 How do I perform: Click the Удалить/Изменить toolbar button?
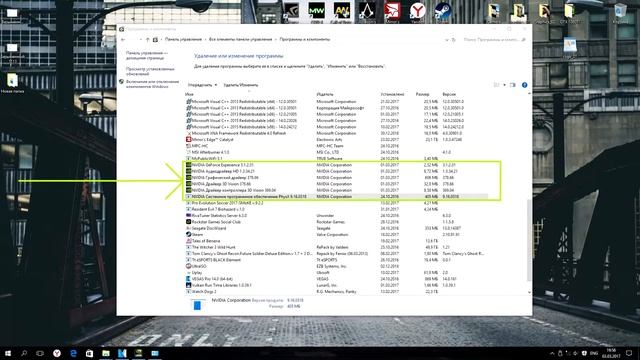tap(241, 85)
